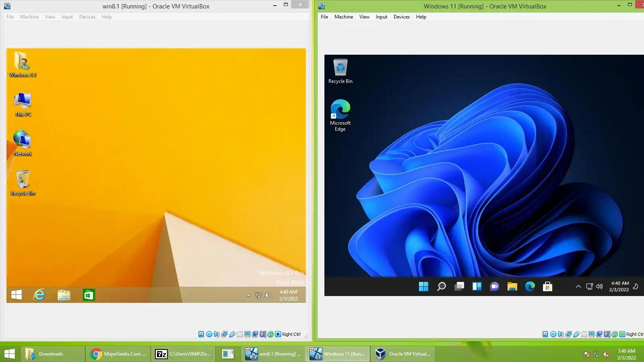
Task: Open the host Windows Start button
Action: point(10,354)
